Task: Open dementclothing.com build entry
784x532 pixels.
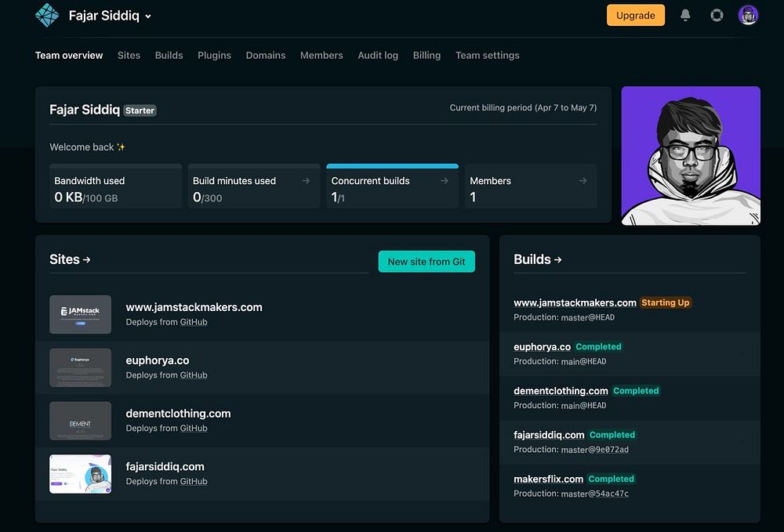Action: point(561,391)
